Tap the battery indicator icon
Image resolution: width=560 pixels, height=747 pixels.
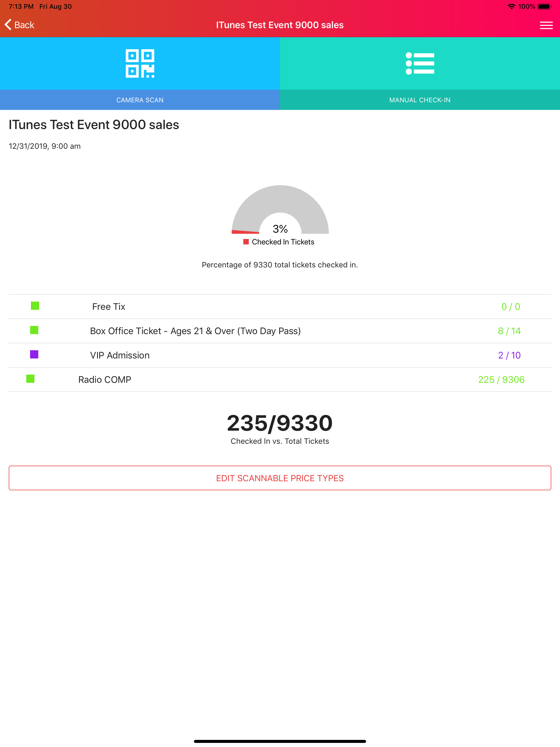coord(544,6)
